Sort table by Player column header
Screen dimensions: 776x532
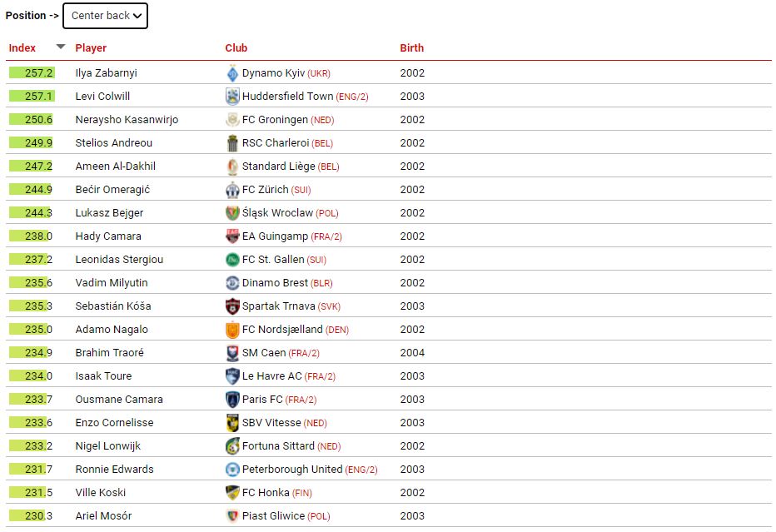pyautogui.click(x=91, y=48)
